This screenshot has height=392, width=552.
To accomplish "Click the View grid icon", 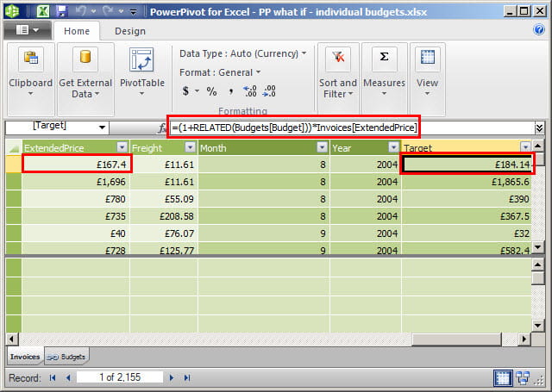I will tap(428, 58).
